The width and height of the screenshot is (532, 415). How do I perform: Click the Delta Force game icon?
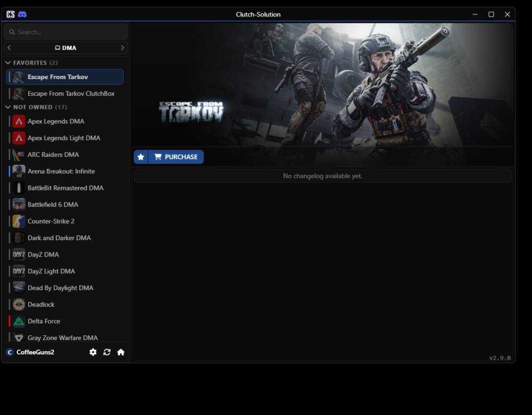(x=19, y=321)
